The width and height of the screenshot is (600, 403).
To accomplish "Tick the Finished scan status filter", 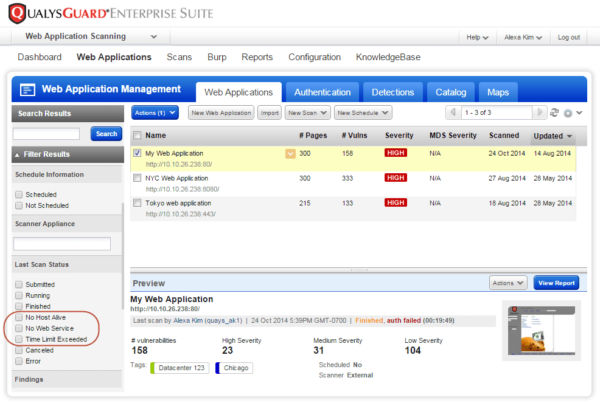I will [19, 306].
